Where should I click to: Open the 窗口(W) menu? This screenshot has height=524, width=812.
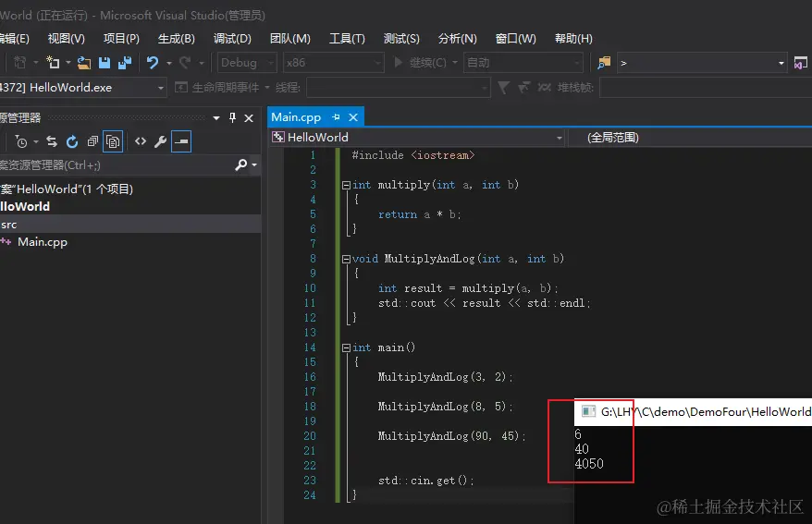[x=515, y=39]
